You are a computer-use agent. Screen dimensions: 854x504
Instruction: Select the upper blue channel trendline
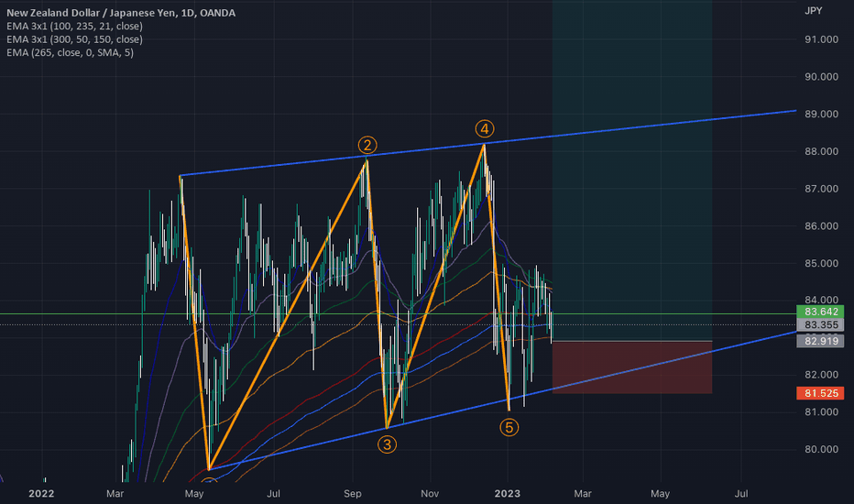click(x=488, y=143)
